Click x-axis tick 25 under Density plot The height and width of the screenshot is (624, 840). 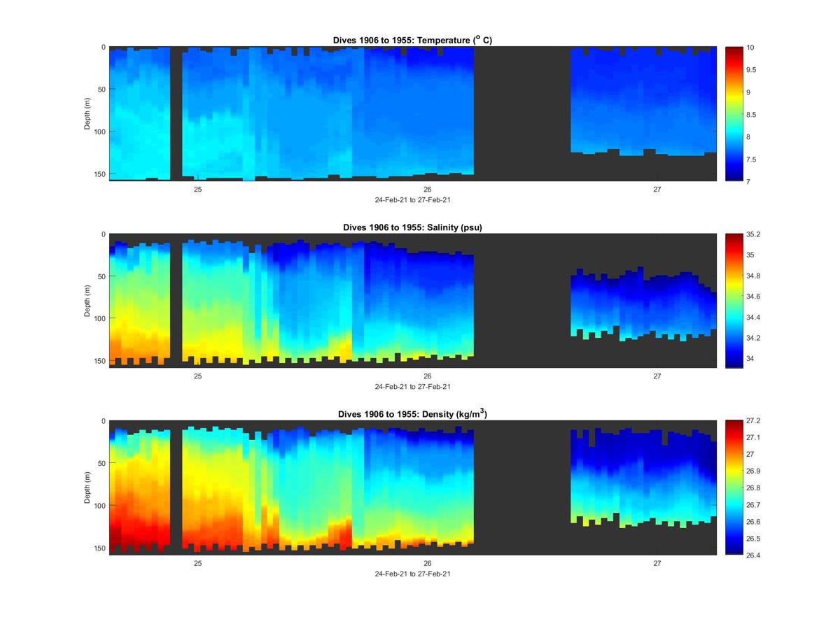(198, 563)
